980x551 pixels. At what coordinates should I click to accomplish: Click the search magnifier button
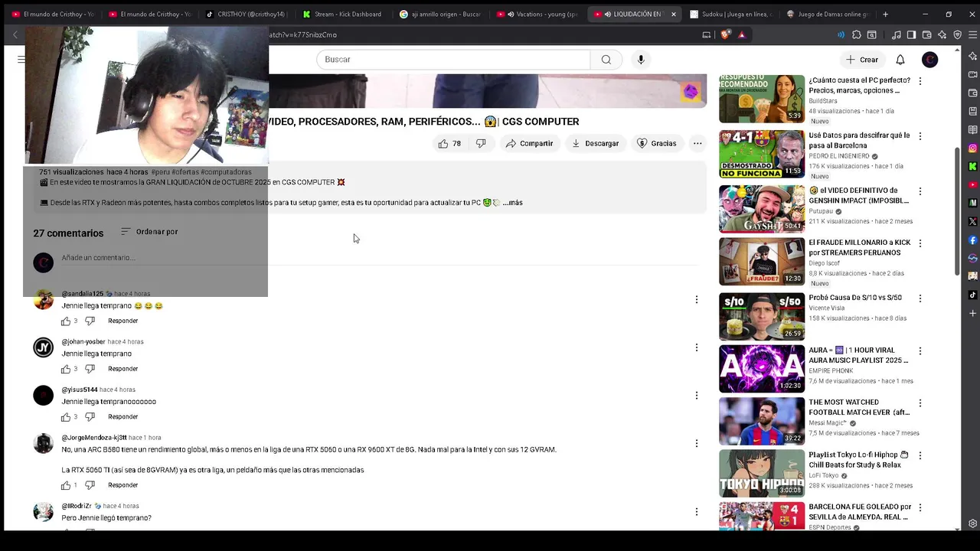click(x=606, y=60)
